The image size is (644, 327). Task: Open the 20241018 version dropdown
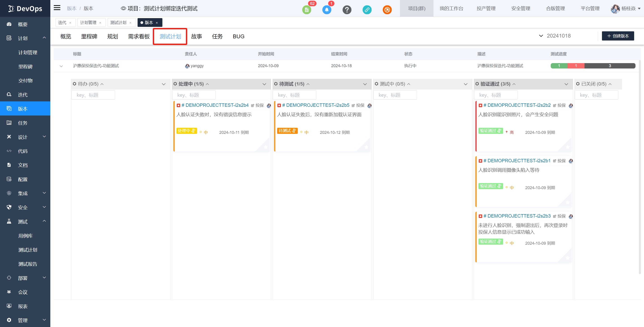pyautogui.click(x=555, y=36)
